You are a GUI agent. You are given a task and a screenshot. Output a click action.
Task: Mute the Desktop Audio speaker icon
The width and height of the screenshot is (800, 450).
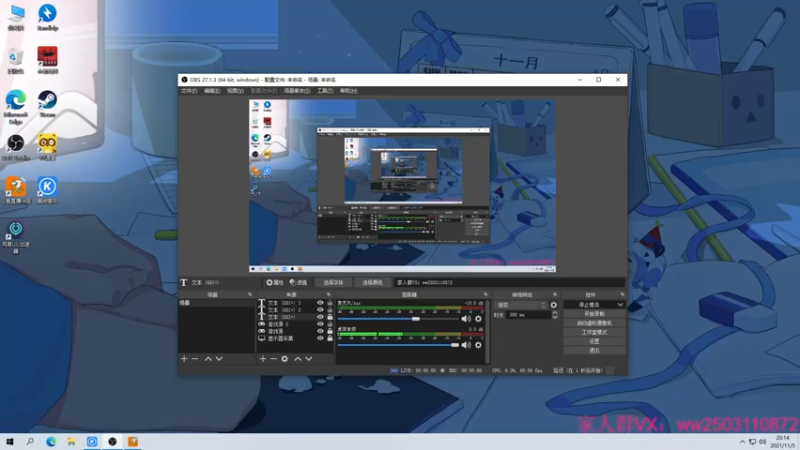[x=466, y=345]
